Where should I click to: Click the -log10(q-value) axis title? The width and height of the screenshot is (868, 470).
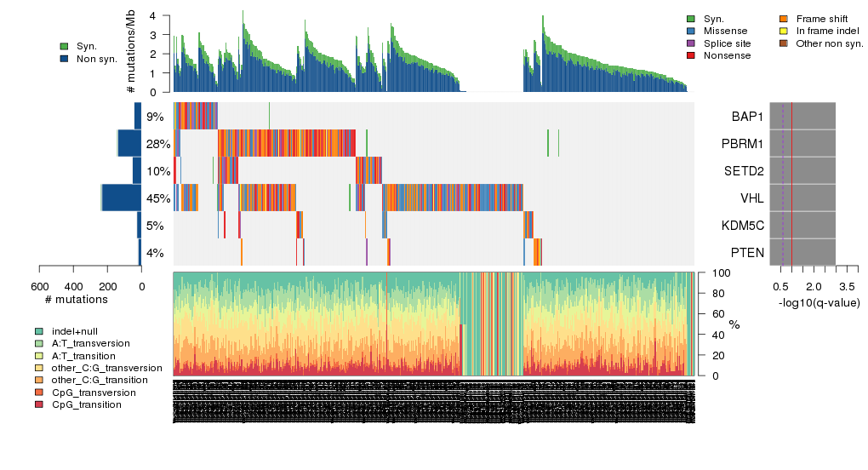pos(819,303)
